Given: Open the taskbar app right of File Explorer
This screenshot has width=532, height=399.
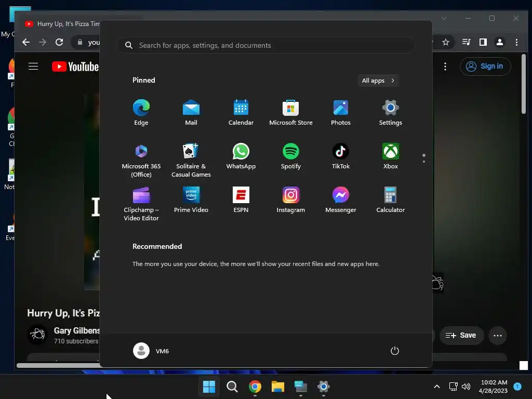Looking at the screenshot, I should (301, 387).
